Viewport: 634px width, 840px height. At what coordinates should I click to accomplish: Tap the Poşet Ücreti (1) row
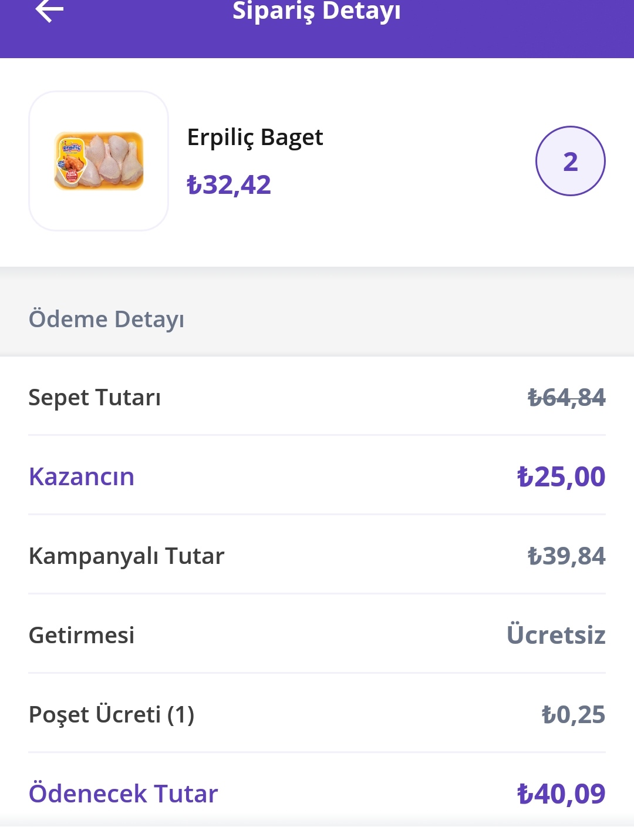pyautogui.click(x=317, y=714)
